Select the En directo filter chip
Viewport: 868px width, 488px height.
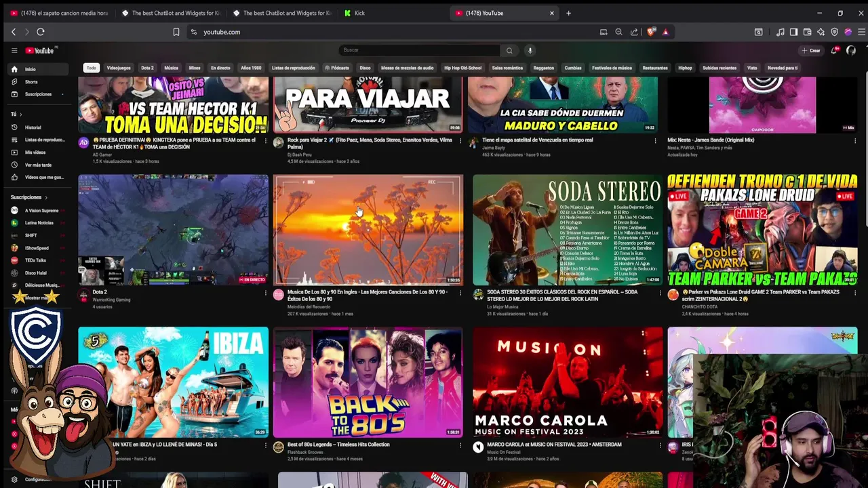[220, 68]
